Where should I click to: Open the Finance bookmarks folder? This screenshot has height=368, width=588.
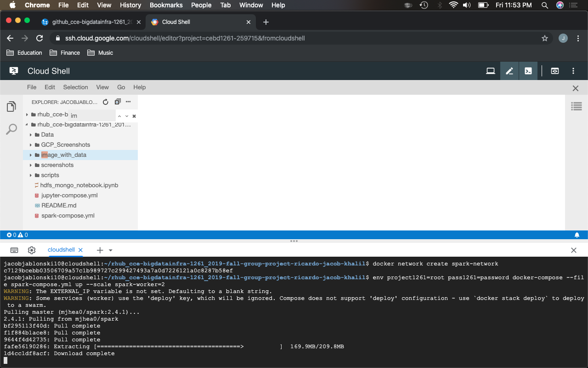tap(65, 53)
